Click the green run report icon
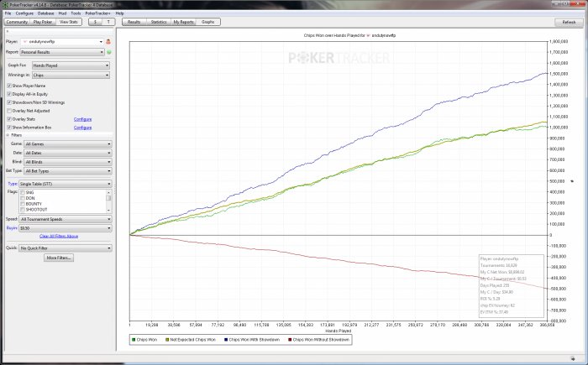 tap(109, 52)
